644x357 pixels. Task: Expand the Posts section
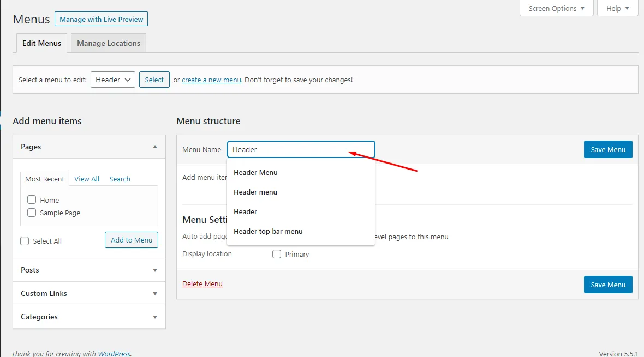click(155, 270)
